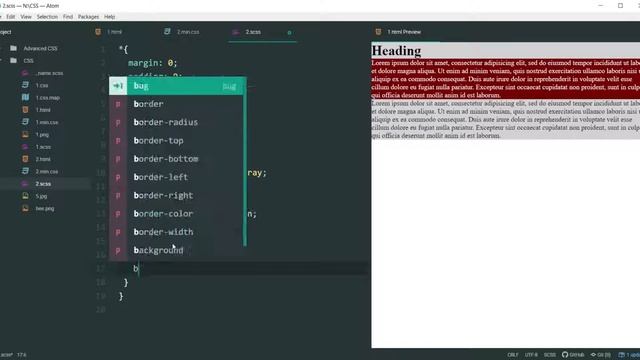Click the 1.scss Sass icon
Image resolution: width=640 pixels, height=360 pixels.
click(25, 147)
